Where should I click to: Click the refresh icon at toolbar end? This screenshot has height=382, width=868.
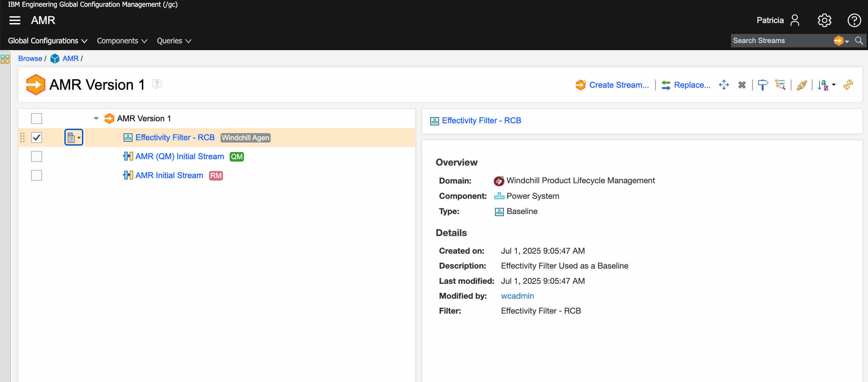click(848, 85)
